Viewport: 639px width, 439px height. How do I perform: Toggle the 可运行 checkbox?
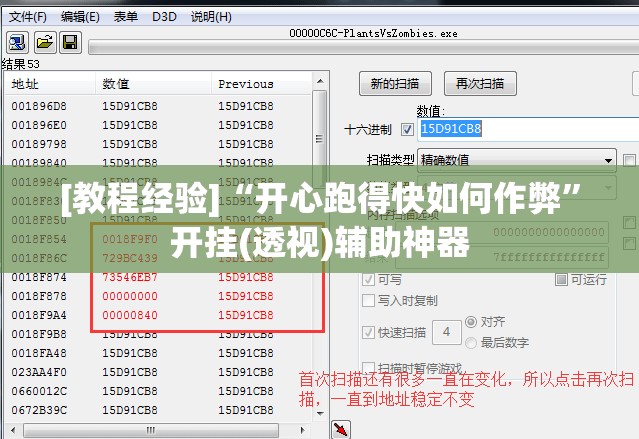561,279
